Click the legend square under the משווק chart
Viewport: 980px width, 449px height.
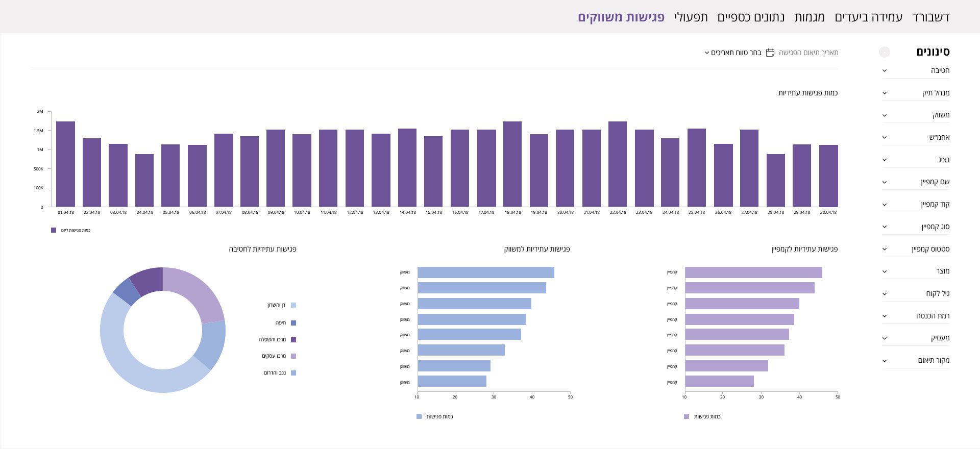[x=419, y=416]
